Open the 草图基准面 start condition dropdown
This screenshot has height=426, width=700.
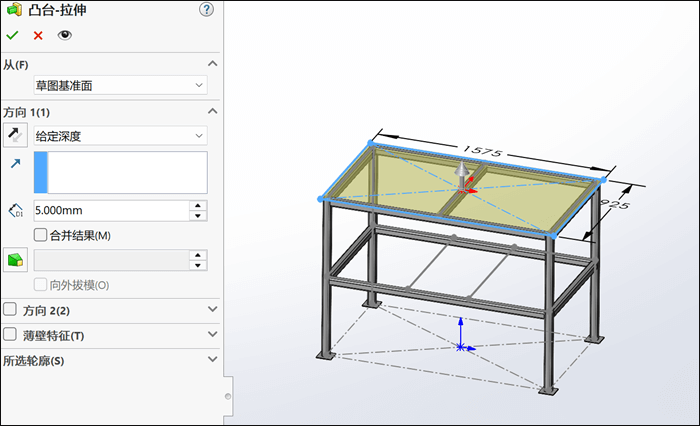click(121, 85)
